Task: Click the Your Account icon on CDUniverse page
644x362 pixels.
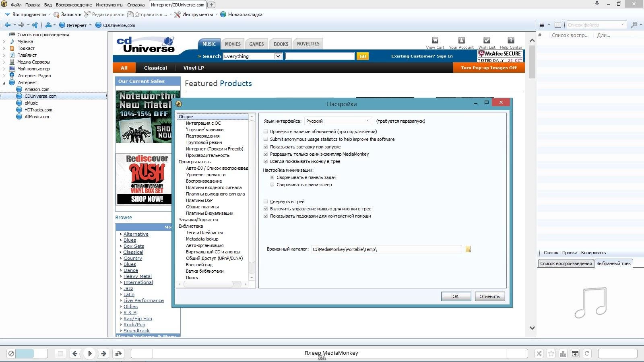Action: (462, 40)
